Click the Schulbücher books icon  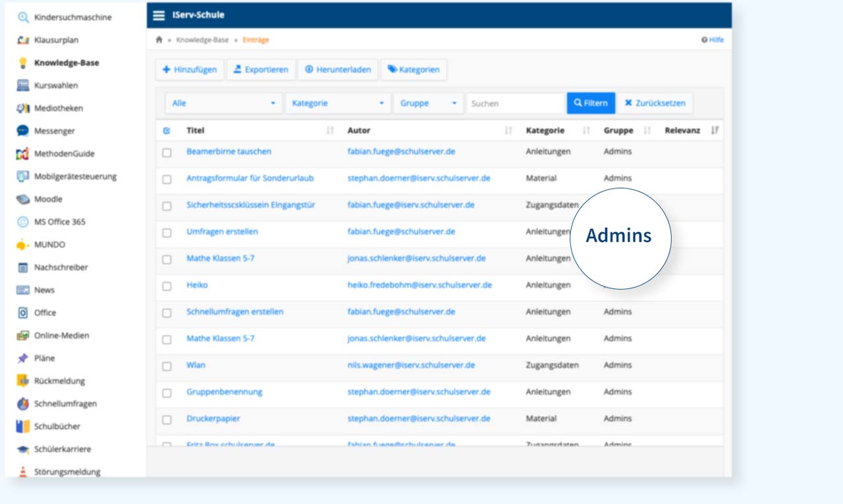click(x=23, y=426)
